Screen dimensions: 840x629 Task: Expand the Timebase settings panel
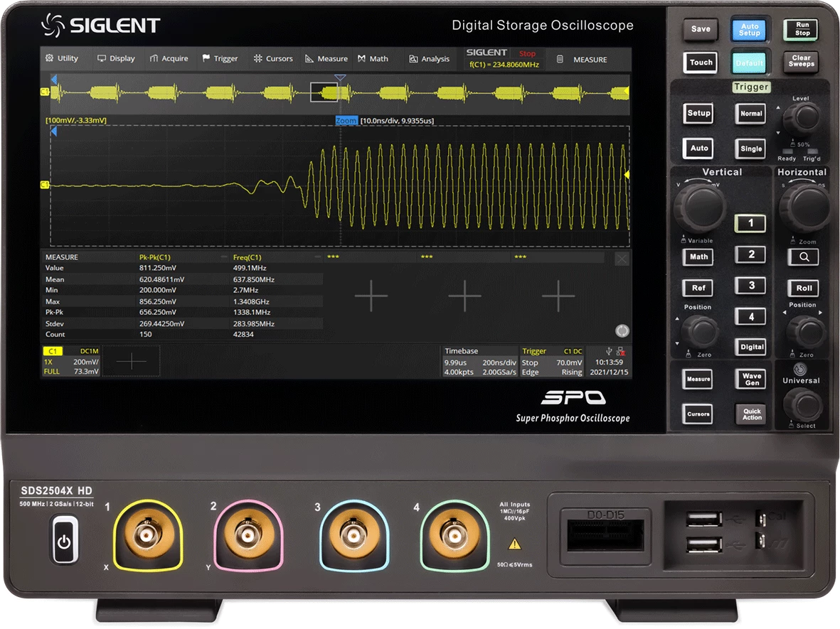[479, 362]
